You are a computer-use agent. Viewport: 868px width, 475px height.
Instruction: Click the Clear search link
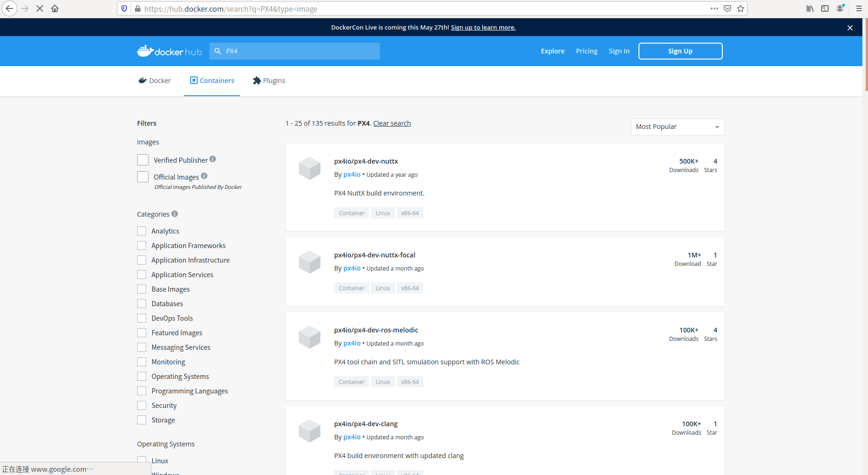tap(392, 123)
